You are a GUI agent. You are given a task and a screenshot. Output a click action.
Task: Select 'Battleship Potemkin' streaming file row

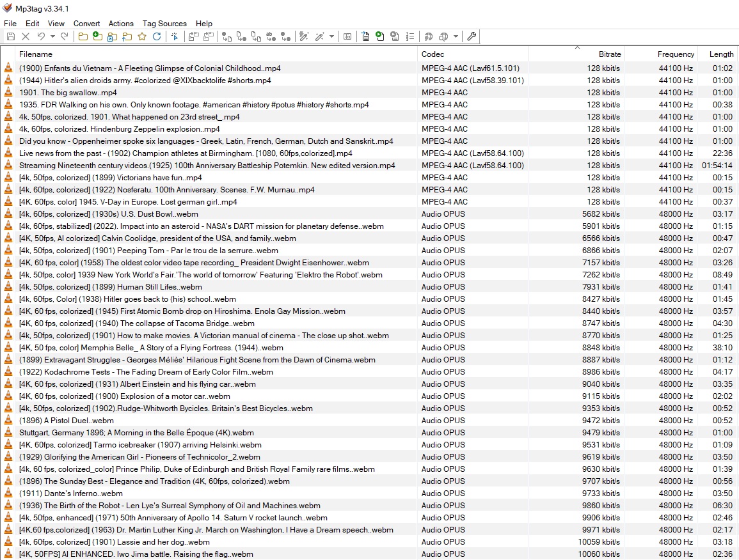(370, 166)
